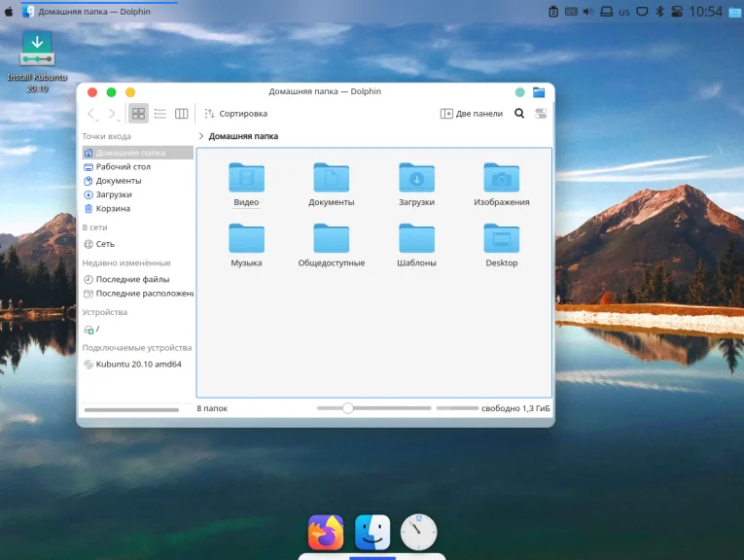Image resolution: width=744 pixels, height=560 pixels.
Task: Select Корзина in the places sidebar
Action: [x=112, y=209]
